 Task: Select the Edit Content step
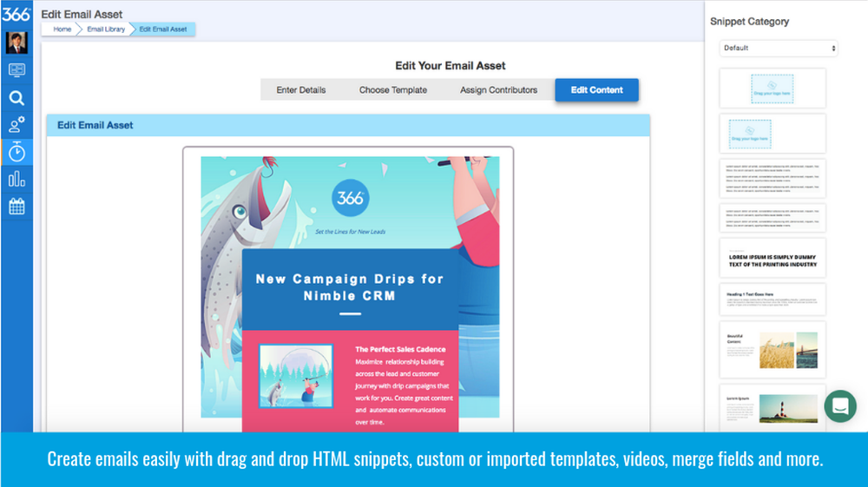pyautogui.click(x=597, y=89)
